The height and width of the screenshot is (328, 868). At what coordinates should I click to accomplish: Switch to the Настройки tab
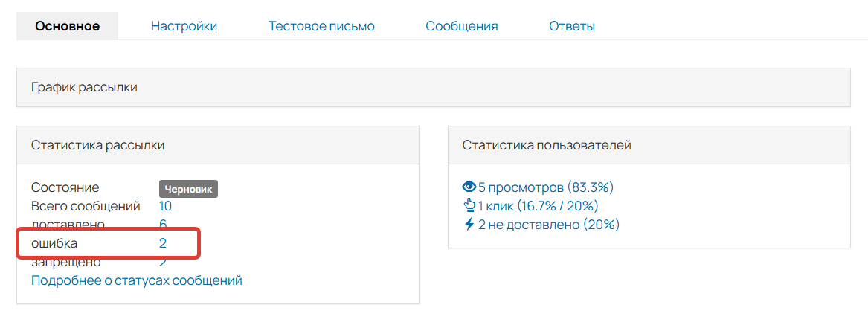184,26
